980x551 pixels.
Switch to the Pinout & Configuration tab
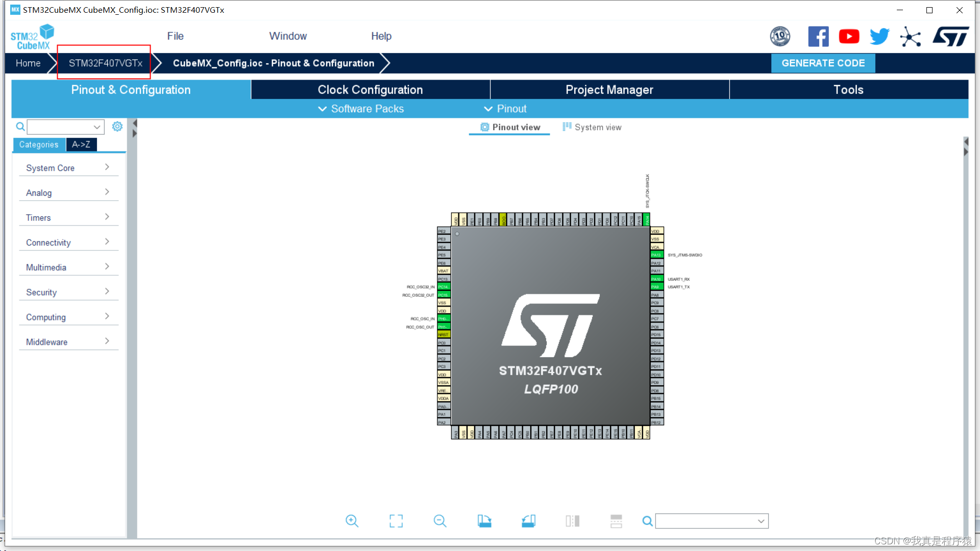point(131,90)
